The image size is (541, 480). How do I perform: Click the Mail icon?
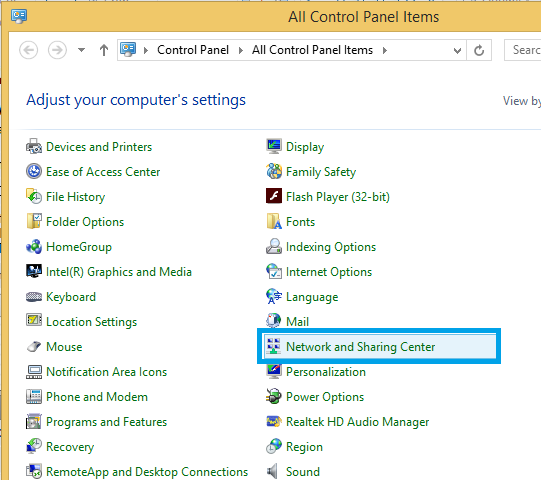274,321
